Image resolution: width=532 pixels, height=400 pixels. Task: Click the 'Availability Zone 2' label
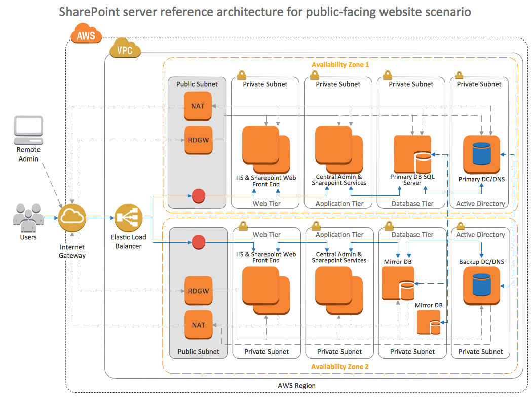click(339, 367)
